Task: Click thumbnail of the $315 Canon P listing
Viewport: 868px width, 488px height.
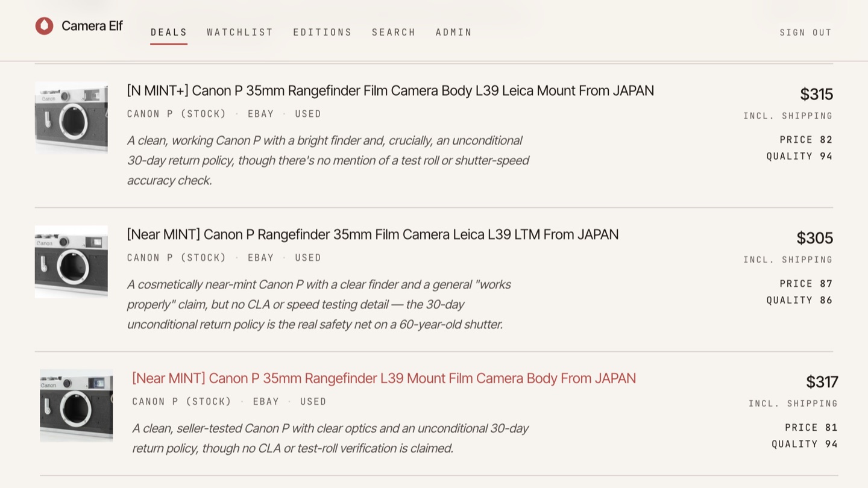Action: pyautogui.click(x=71, y=117)
